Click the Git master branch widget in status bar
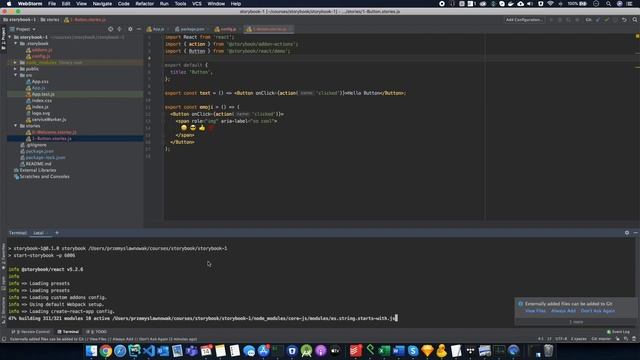The width and height of the screenshot is (640, 360). pos(601,339)
